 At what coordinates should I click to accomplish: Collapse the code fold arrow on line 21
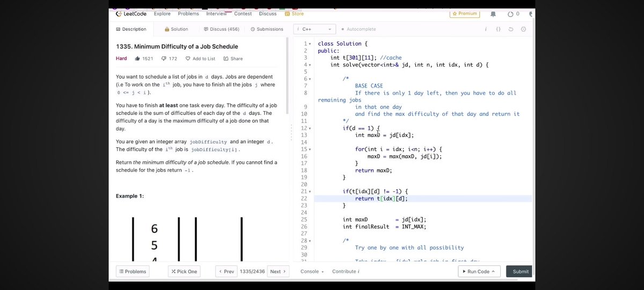click(310, 191)
